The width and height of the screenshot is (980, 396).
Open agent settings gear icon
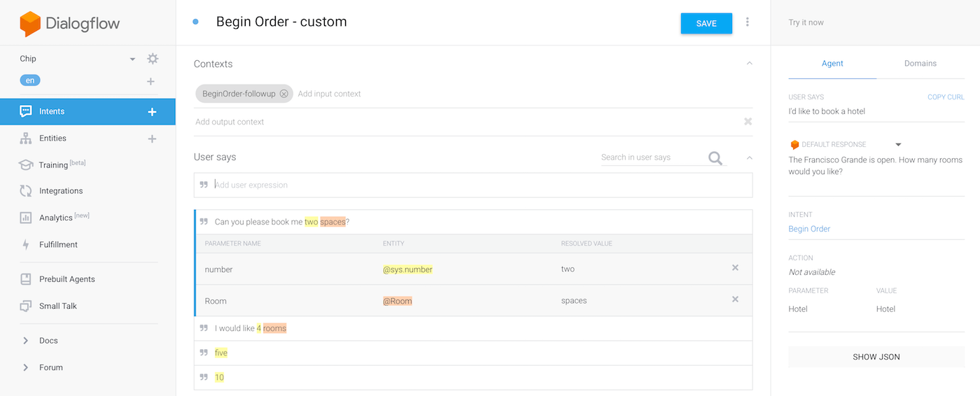pyautogui.click(x=153, y=59)
